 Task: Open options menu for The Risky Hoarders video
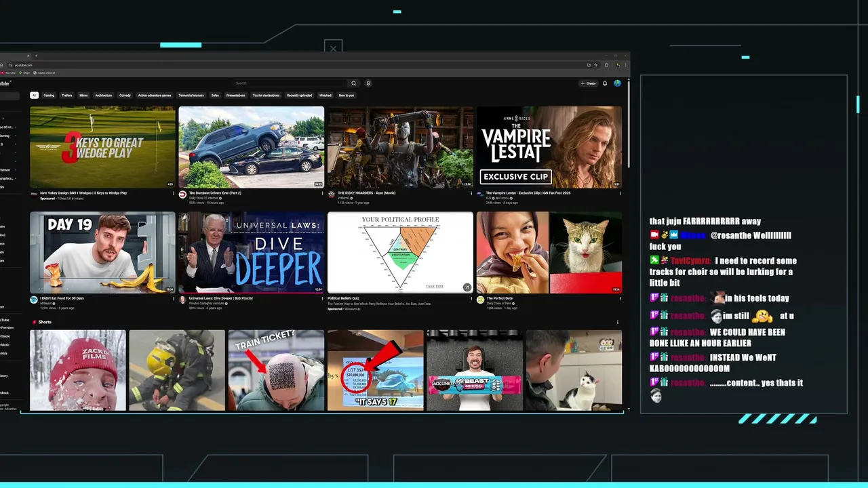click(471, 193)
